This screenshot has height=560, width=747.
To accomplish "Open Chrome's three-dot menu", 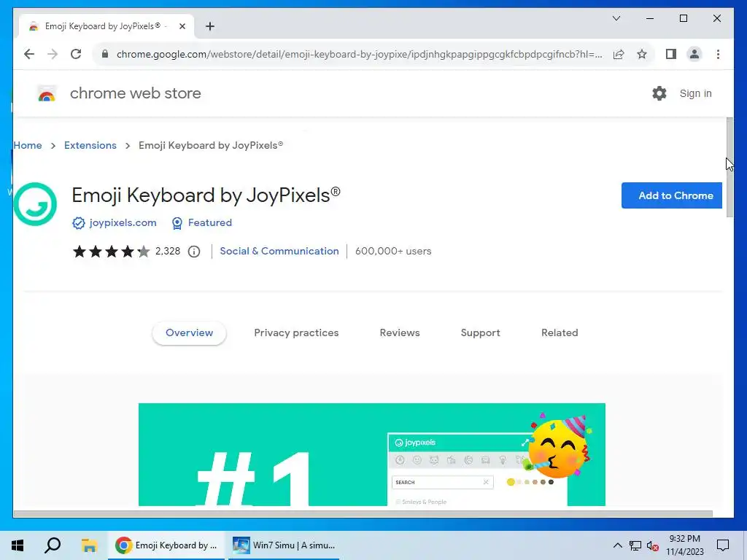I will click(718, 54).
